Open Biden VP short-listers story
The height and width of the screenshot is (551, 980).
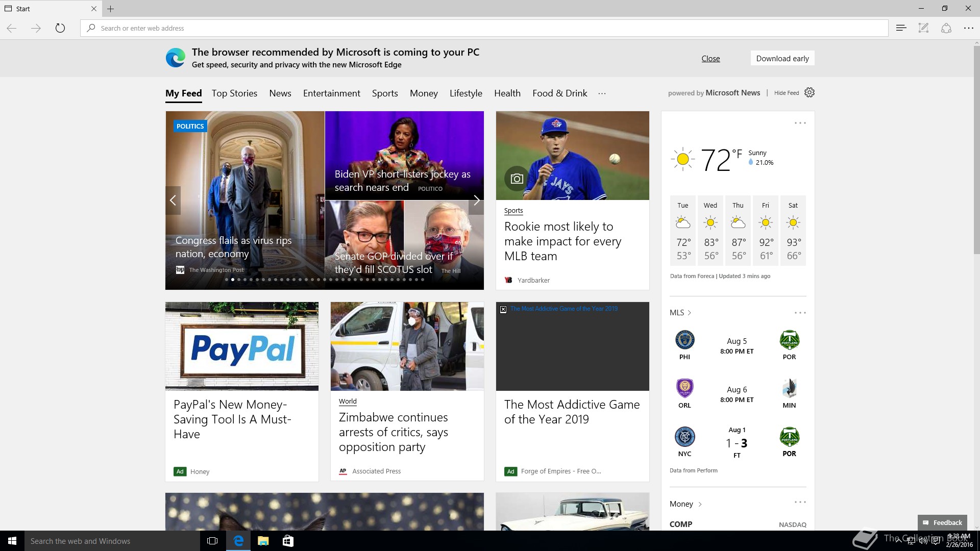pyautogui.click(x=403, y=181)
